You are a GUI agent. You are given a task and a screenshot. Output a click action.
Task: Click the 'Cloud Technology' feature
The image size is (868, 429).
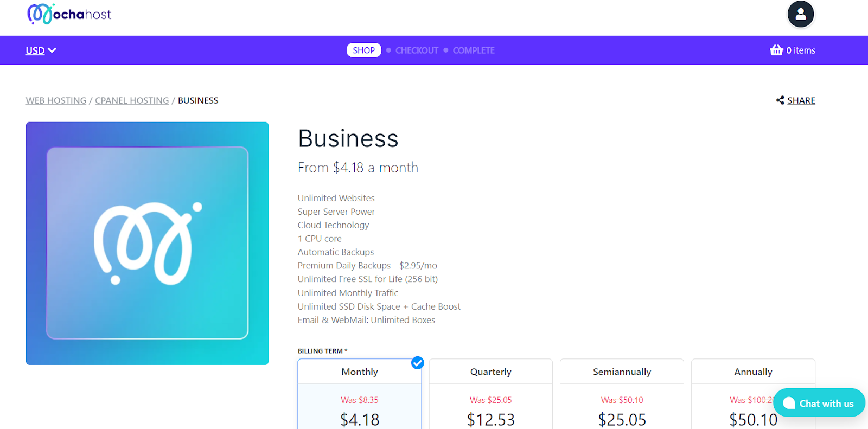(333, 225)
